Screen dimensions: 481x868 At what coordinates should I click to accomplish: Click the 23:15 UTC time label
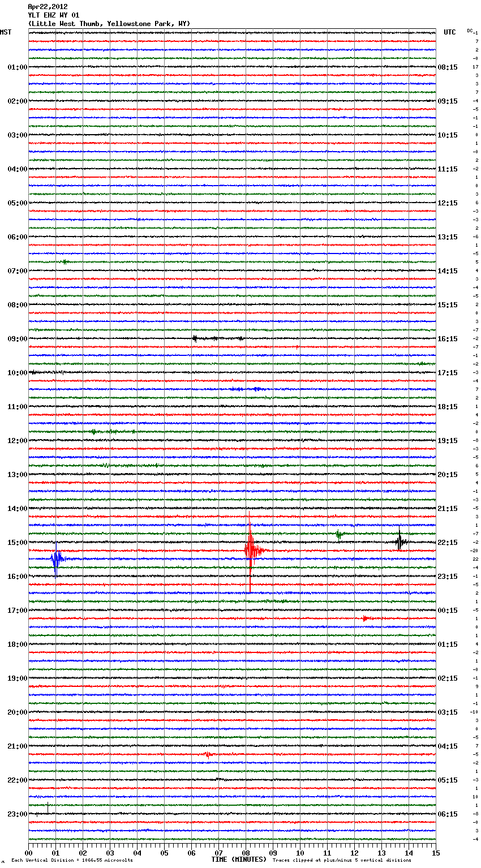point(448,577)
